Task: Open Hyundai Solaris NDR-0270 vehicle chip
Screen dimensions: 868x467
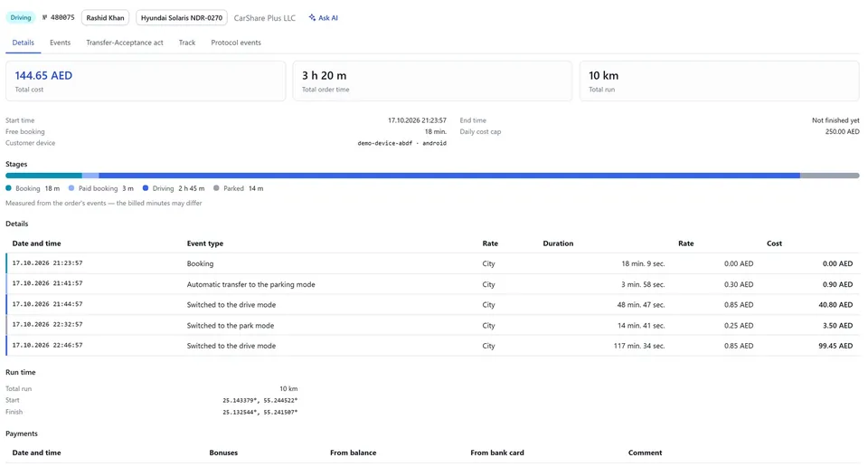Action: click(182, 18)
